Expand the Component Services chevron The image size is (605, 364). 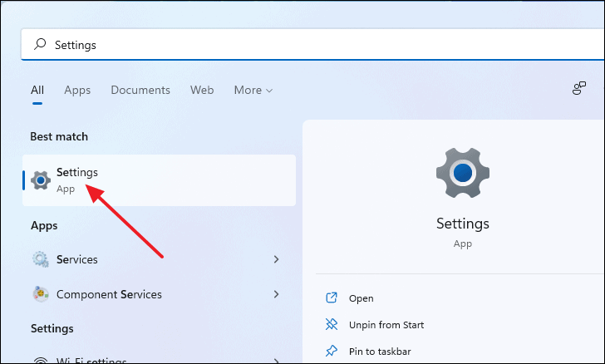276,294
